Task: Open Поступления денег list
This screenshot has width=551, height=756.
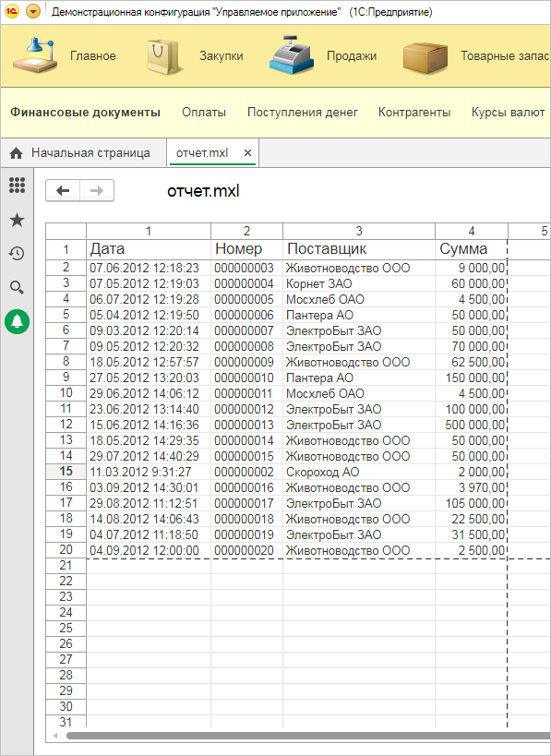Action: point(302,113)
